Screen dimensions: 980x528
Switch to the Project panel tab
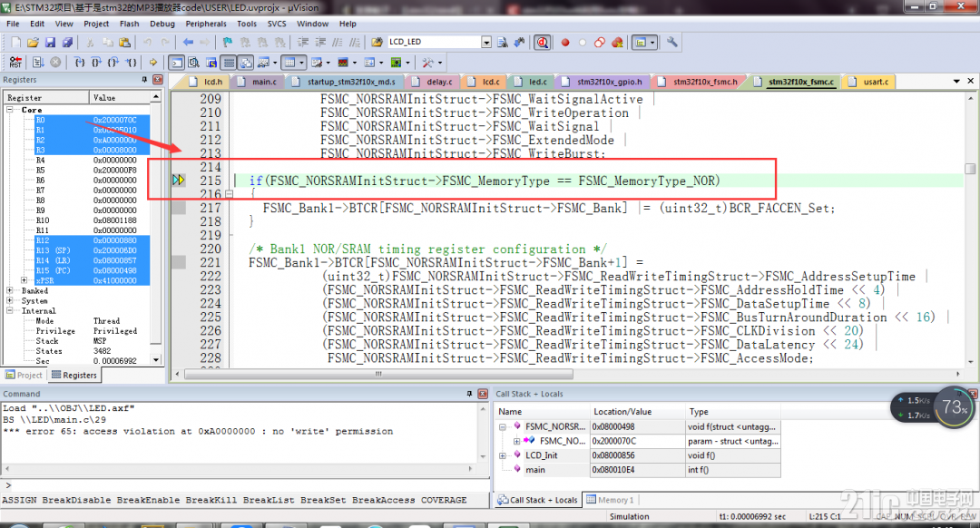coord(24,375)
